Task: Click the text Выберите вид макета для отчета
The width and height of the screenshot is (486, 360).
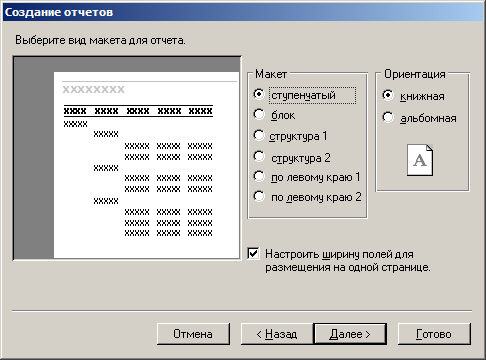Action: point(100,40)
